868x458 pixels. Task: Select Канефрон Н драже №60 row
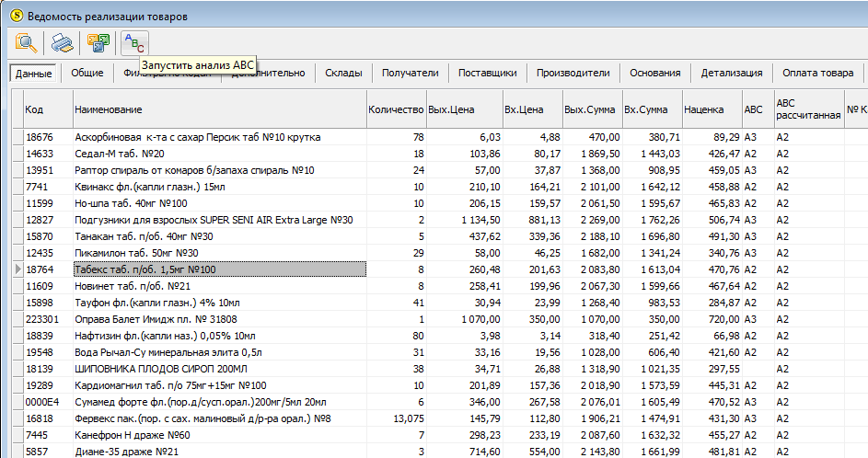(x=440, y=435)
